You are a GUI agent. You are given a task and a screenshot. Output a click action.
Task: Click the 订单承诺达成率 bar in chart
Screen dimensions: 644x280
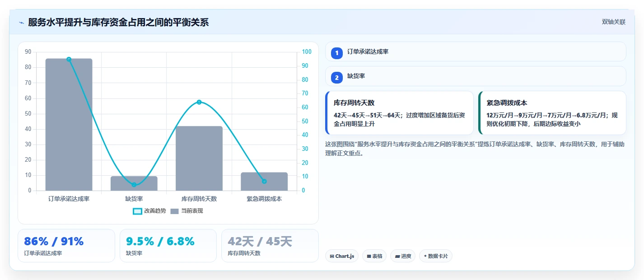pyautogui.click(x=69, y=125)
